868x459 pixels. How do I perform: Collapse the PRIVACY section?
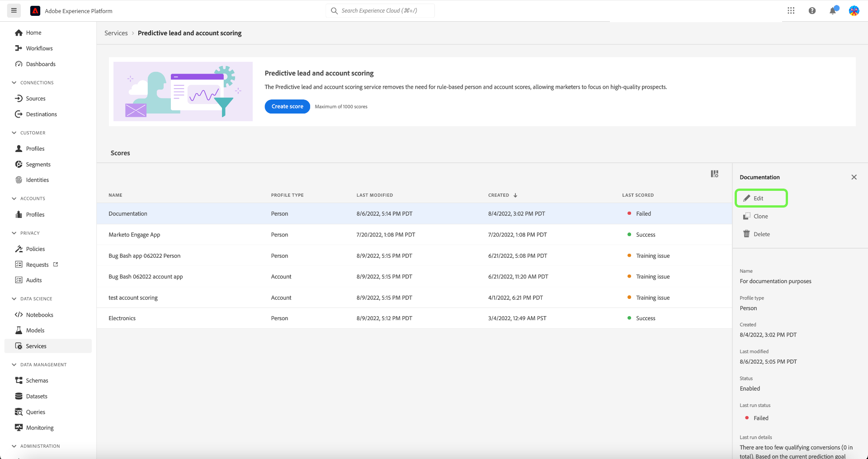coord(14,233)
